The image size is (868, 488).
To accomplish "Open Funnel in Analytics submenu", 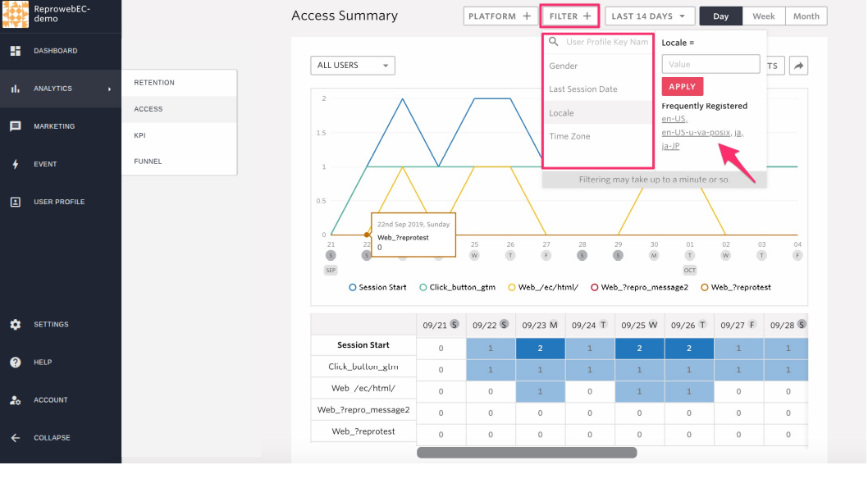I will tap(180, 162).
